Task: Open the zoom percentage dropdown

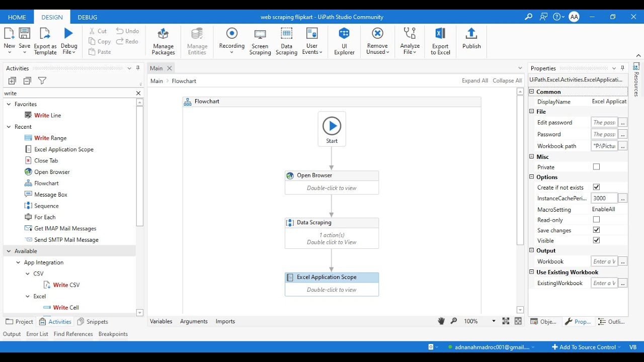Action: click(494, 321)
